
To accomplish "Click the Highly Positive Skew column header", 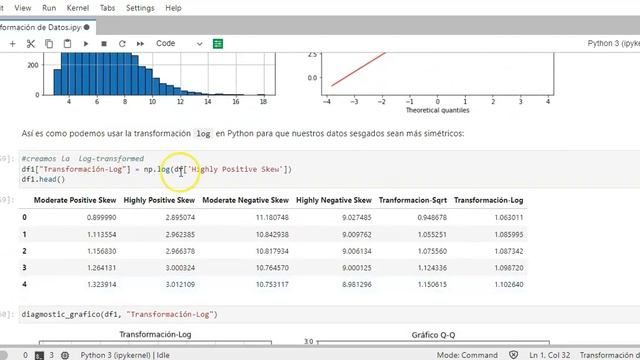I will click(159, 200).
